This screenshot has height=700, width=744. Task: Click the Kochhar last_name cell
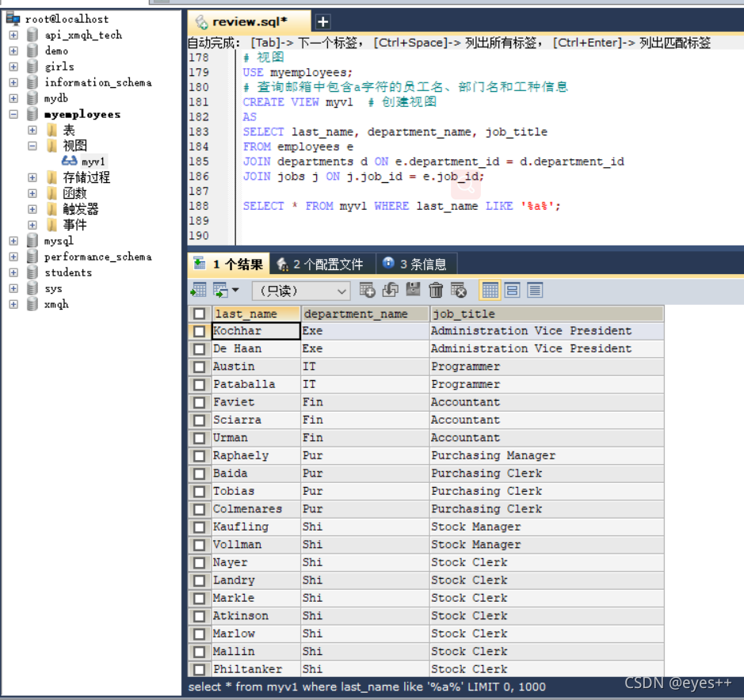point(256,331)
